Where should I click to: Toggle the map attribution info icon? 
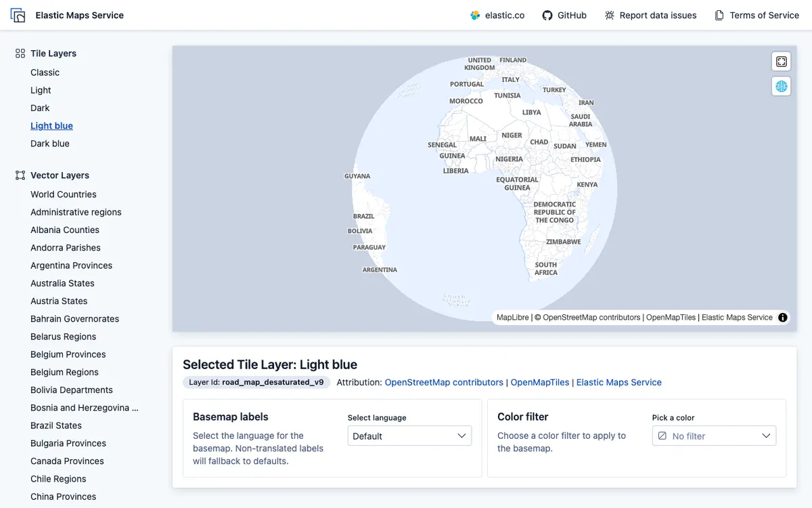click(783, 317)
